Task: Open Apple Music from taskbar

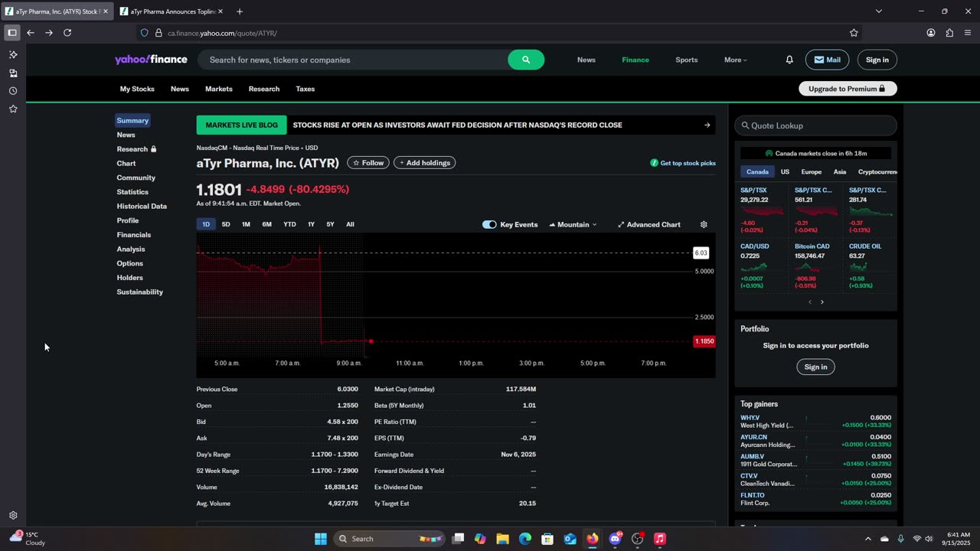Action: pyautogui.click(x=660, y=539)
